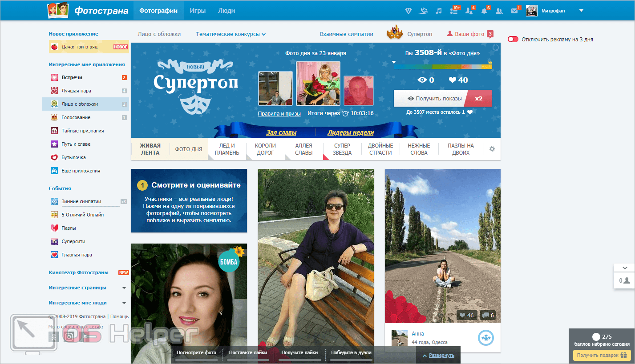This screenshot has width=635, height=364.
Task: Select the Короли дорог tab
Action: coord(265,149)
